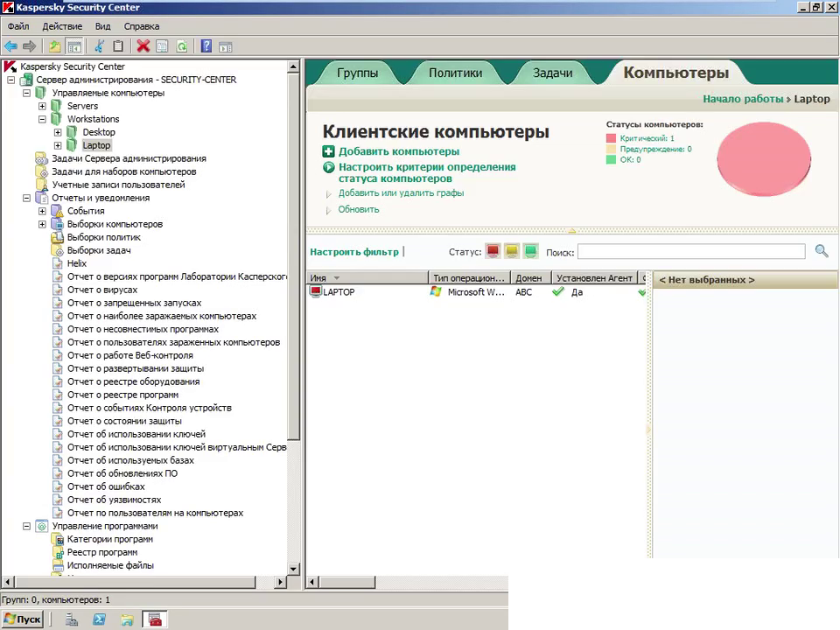Collapse the Управляемые компьютеры node
This screenshot has height=630, width=840.
[x=26, y=93]
